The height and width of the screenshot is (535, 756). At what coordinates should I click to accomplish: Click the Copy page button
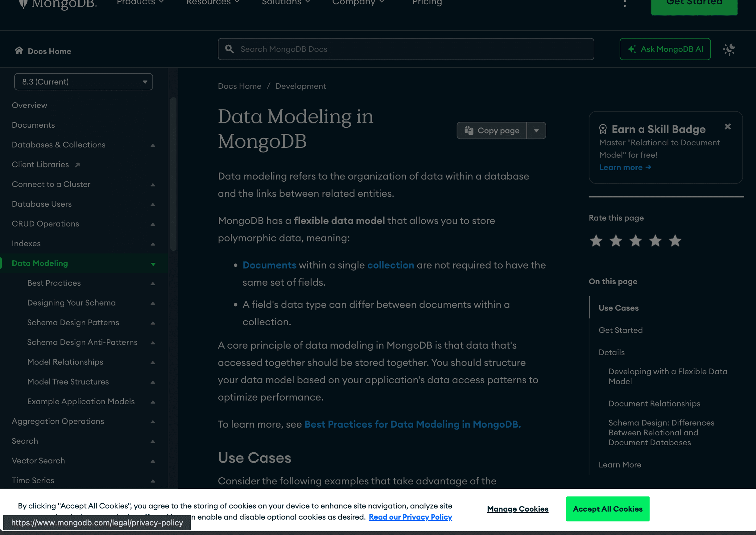pos(492,130)
